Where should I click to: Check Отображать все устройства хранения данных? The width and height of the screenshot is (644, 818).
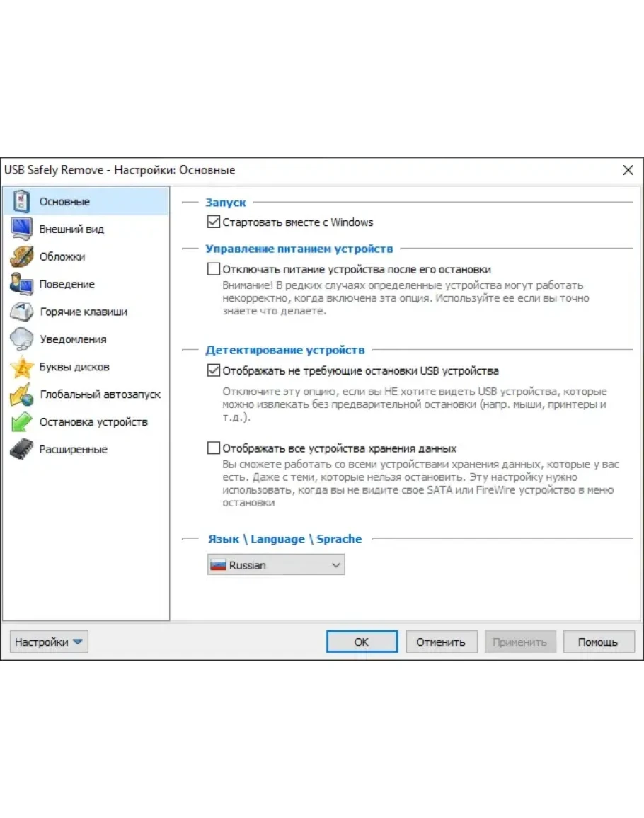pos(214,448)
